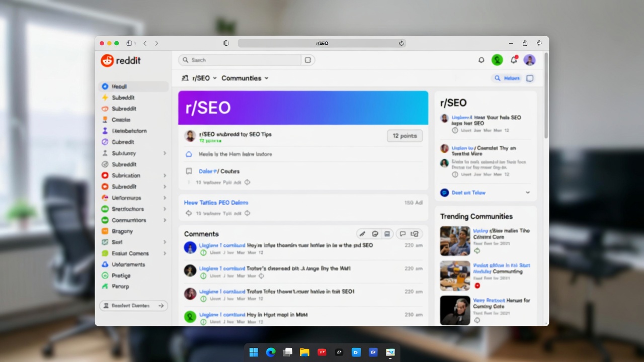Go back using the browser back arrow
The image size is (644, 362).
click(x=145, y=43)
